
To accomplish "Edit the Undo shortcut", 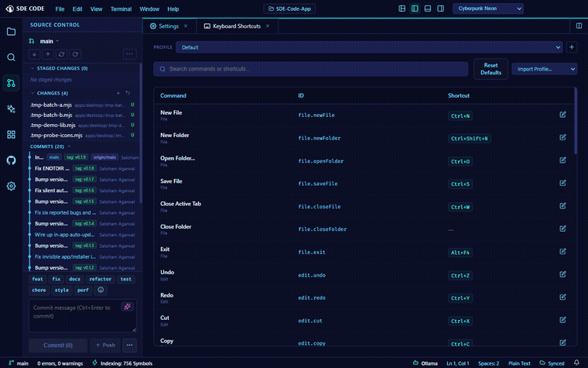I will (562, 274).
